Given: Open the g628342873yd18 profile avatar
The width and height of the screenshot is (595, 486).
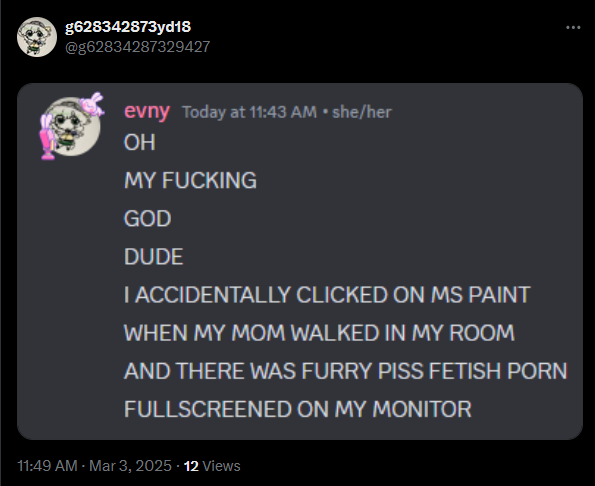Looking at the screenshot, I should click(x=37, y=37).
